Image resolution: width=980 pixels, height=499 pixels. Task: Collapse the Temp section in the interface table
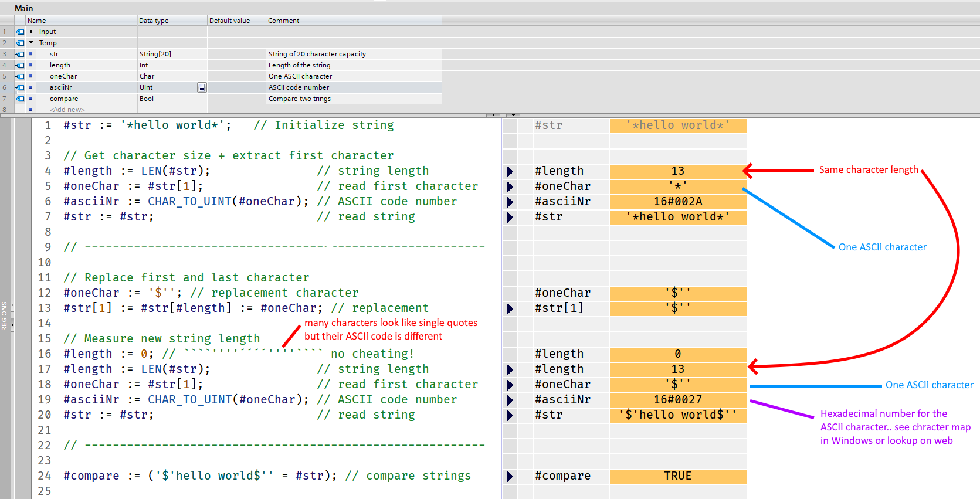31,43
